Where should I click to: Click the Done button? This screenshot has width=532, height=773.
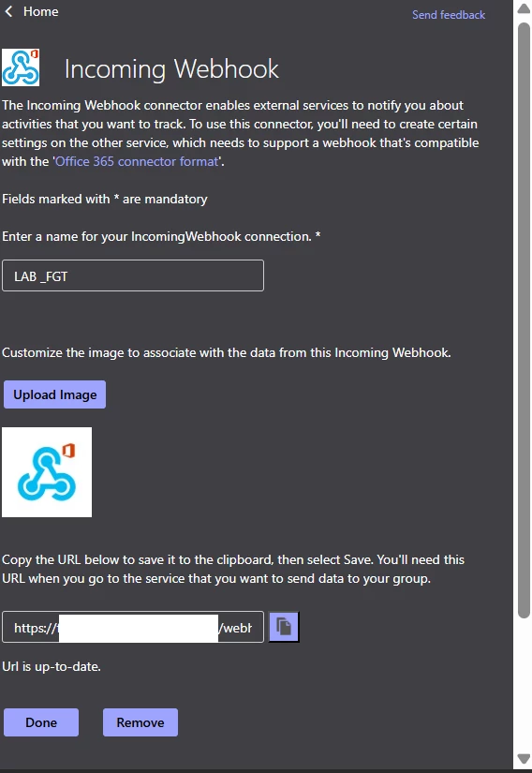click(x=41, y=722)
